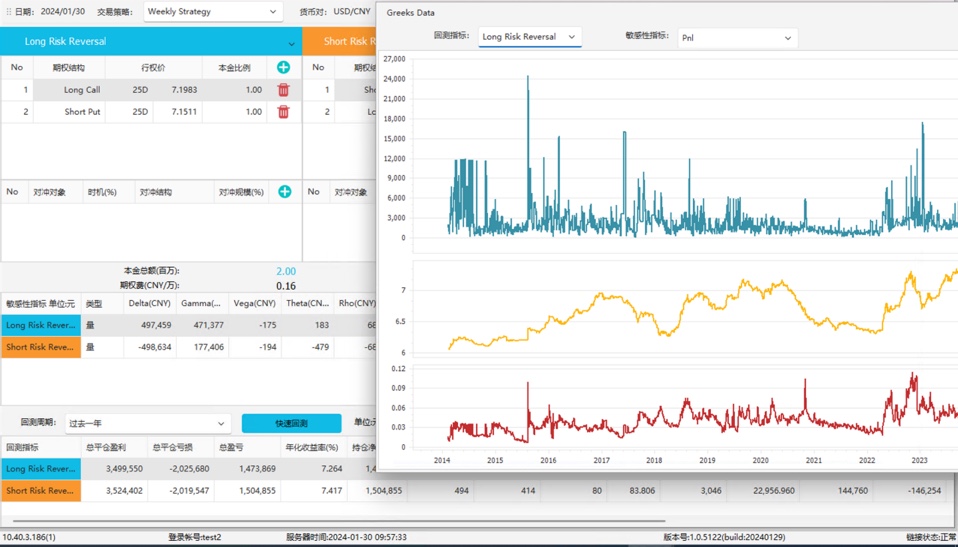The width and height of the screenshot is (958, 547).
Task: Click green plus icon in hedge table header
Action: point(284,191)
